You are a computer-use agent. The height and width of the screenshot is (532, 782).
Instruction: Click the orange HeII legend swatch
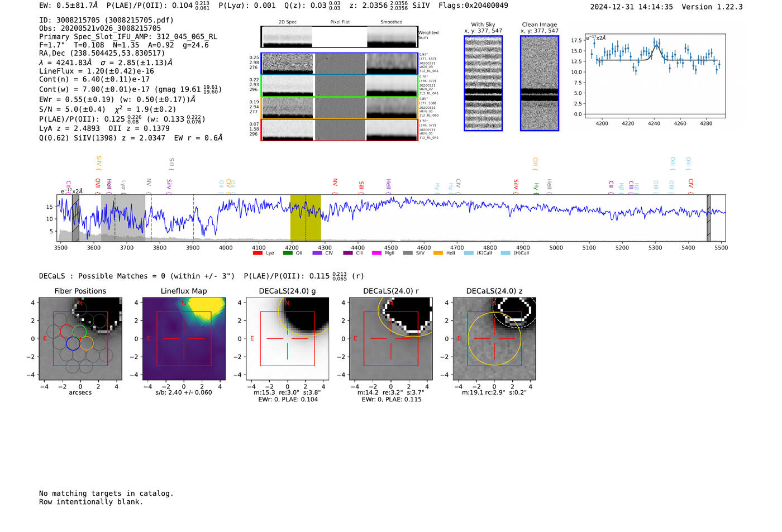pyautogui.click(x=438, y=253)
